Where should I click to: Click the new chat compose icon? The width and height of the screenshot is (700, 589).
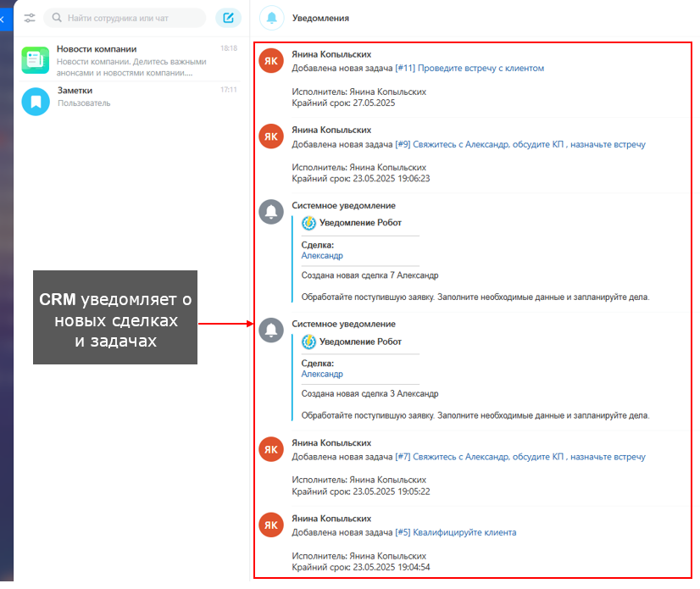[x=228, y=18]
